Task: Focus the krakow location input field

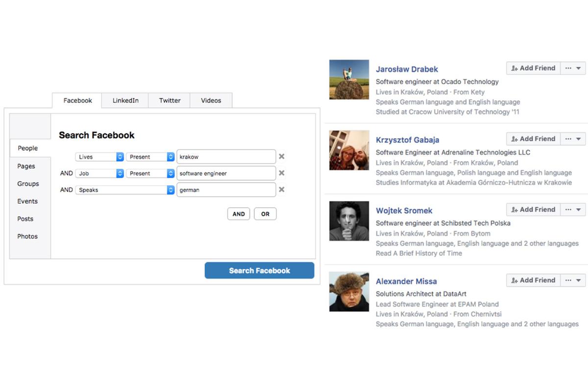Action: pyautogui.click(x=226, y=157)
